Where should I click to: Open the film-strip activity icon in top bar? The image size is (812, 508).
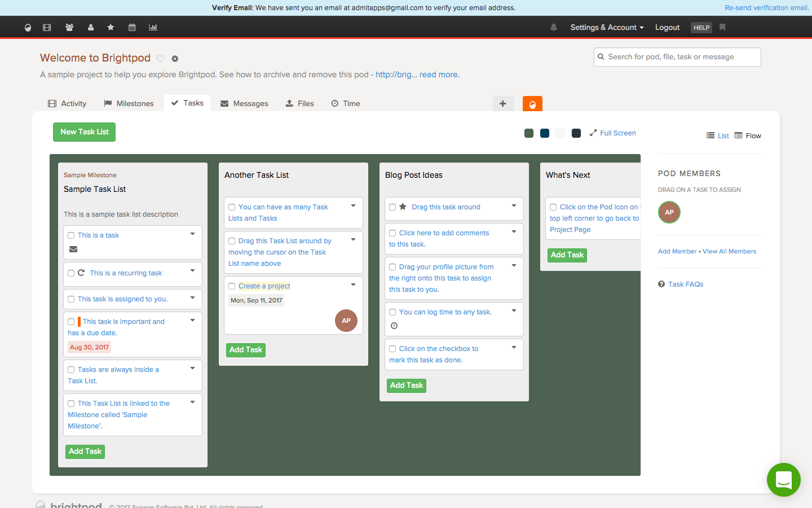(47, 28)
